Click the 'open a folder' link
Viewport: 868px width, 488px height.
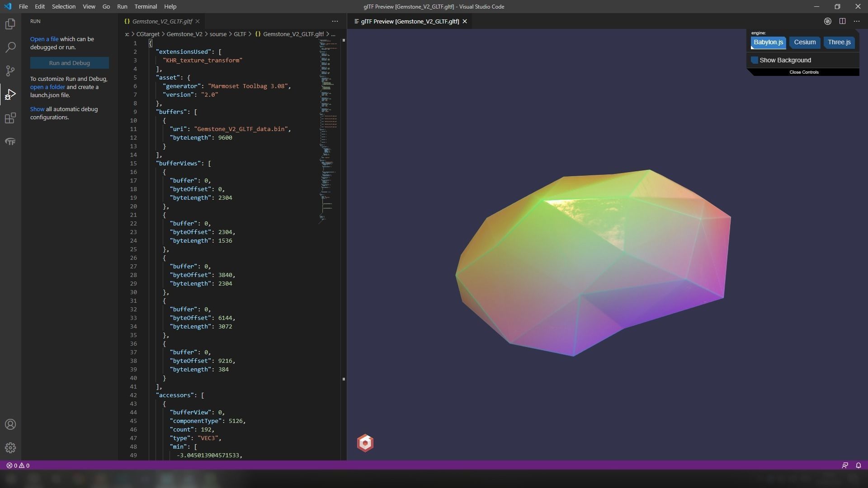click(47, 87)
